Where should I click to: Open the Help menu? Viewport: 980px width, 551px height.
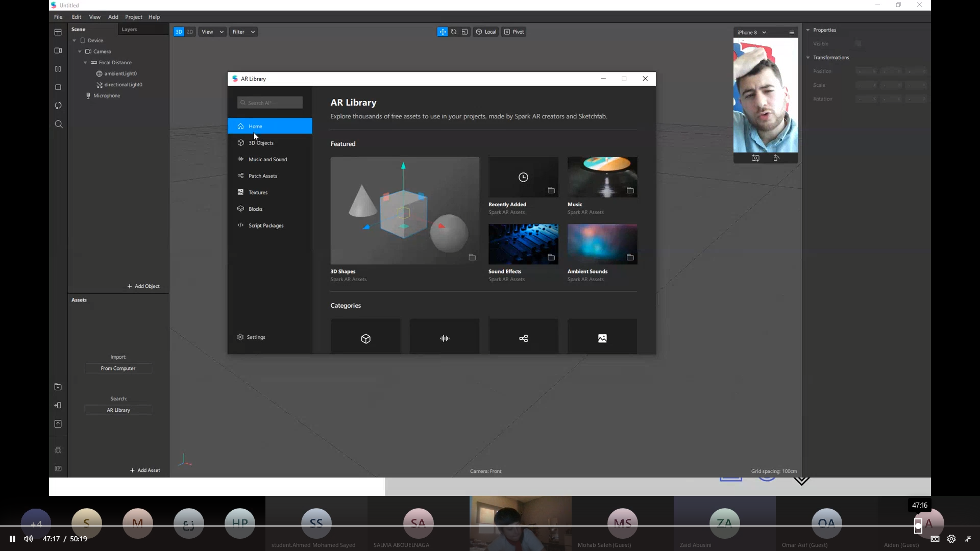pos(154,17)
